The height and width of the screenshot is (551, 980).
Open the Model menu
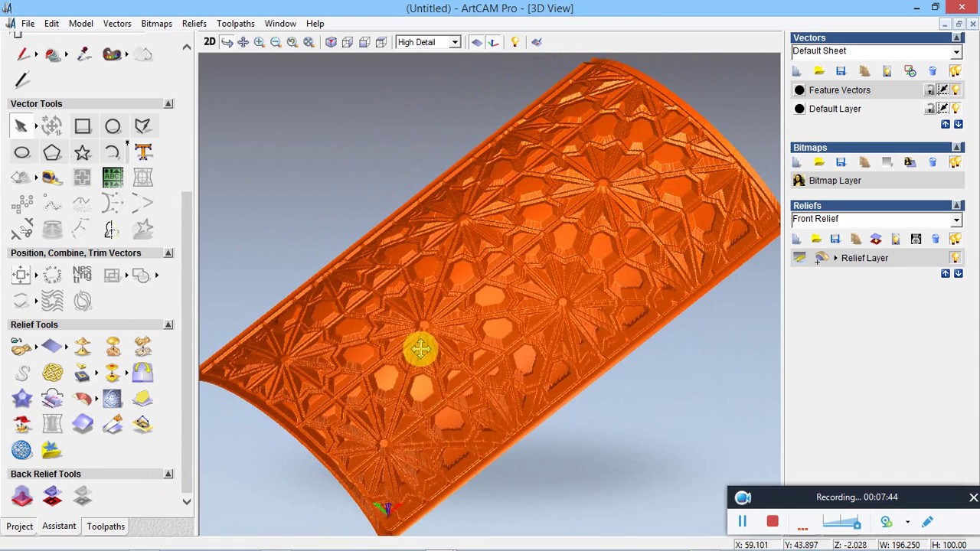point(81,24)
